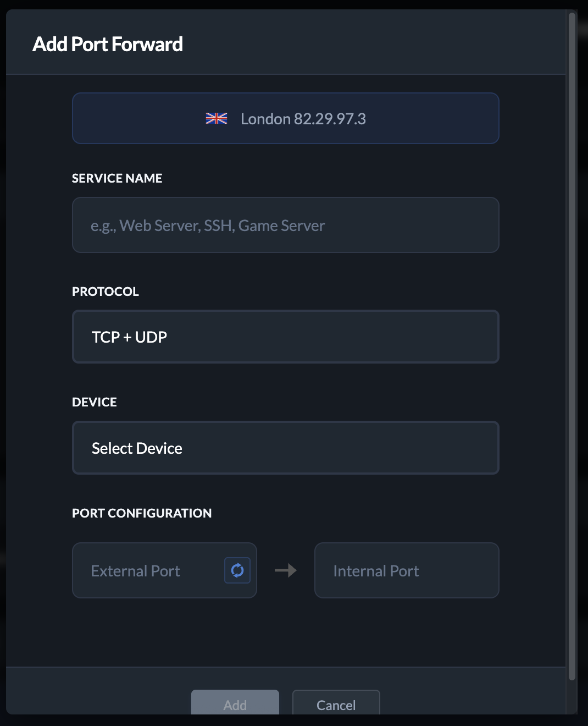Click the Add button
This screenshot has height=726, width=588.
(x=235, y=705)
